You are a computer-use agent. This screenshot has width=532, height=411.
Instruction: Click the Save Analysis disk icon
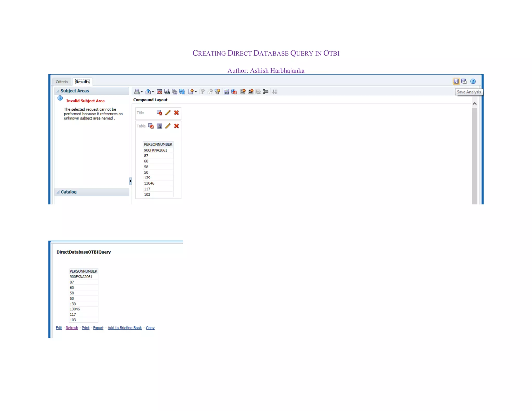(456, 81)
